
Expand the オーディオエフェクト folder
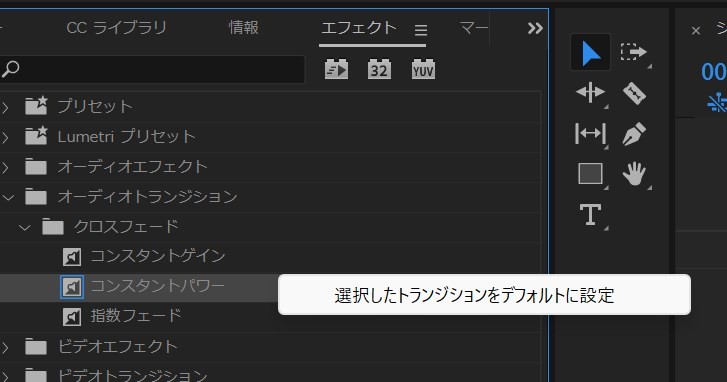coord(6,167)
